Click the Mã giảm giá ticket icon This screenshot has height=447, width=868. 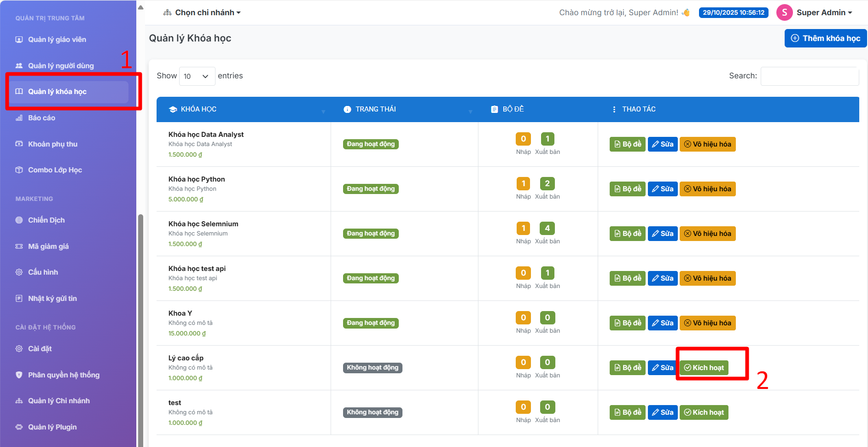coord(19,247)
